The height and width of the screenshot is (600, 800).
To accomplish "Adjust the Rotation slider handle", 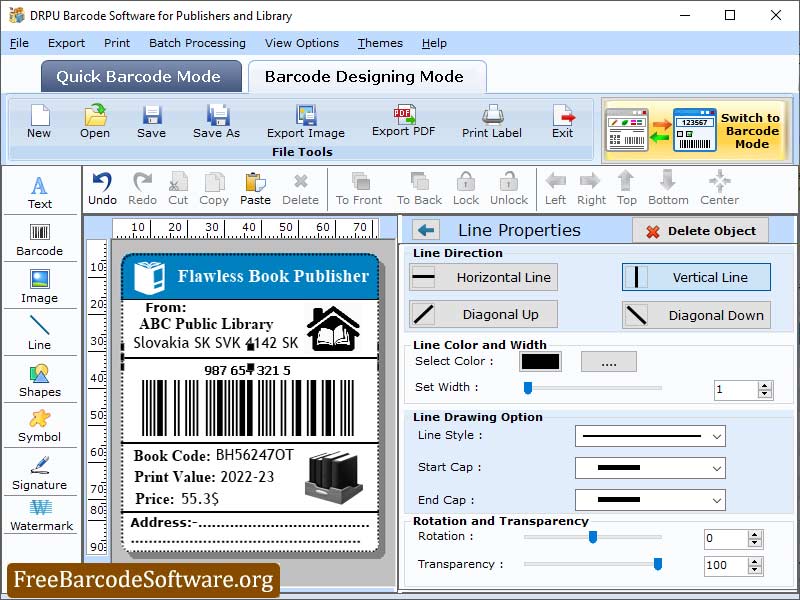I will (x=593, y=537).
